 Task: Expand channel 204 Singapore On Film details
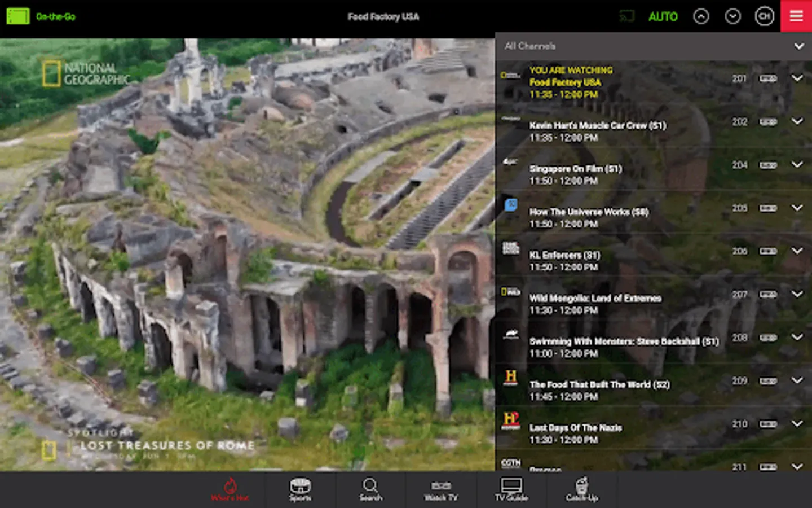tap(797, 165)
